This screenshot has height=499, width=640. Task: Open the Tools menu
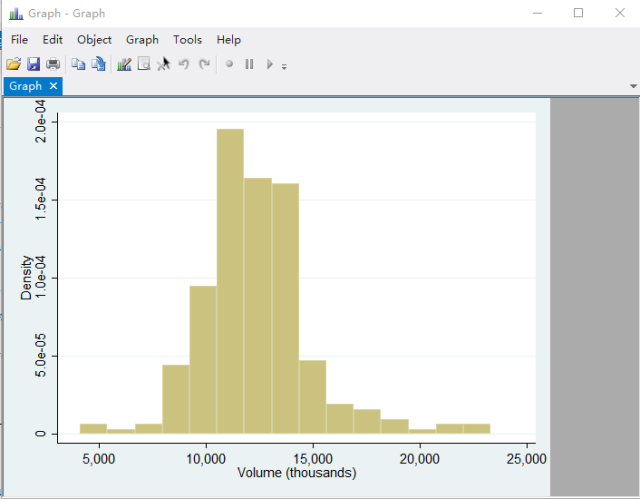[x=187, y=40]
